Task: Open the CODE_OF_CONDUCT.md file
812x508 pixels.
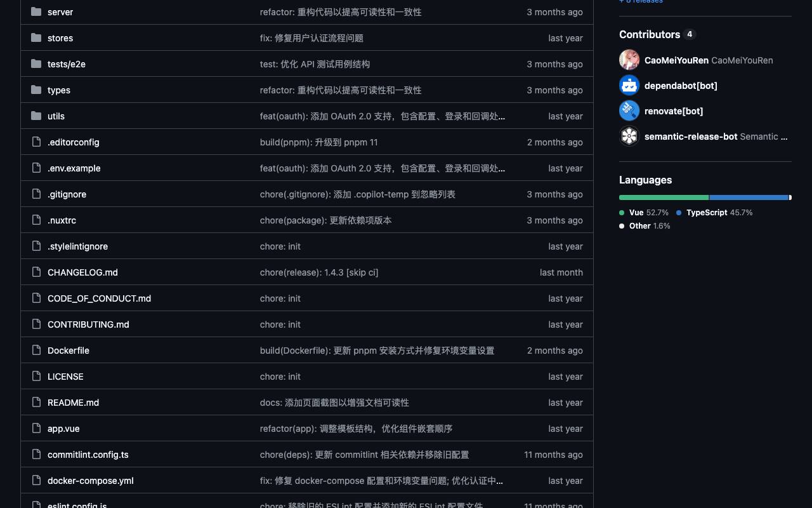Action: [99, 298]
